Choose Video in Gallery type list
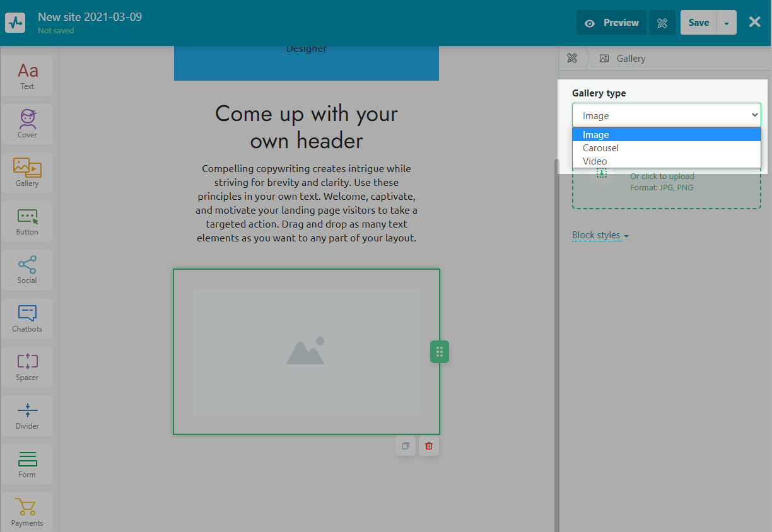The image size is (772, 532). pyautogui.click(x=595, y=161)
